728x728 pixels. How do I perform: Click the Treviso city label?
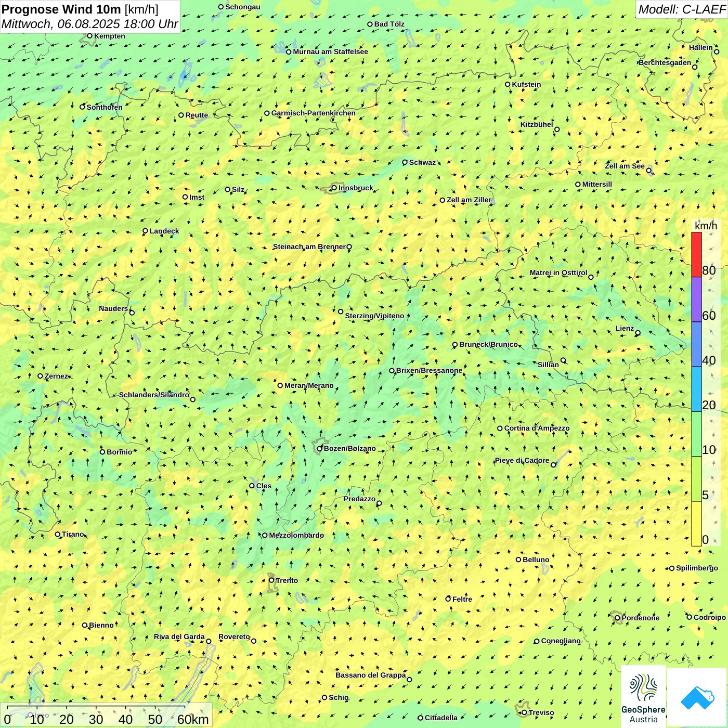click(541, 712)
